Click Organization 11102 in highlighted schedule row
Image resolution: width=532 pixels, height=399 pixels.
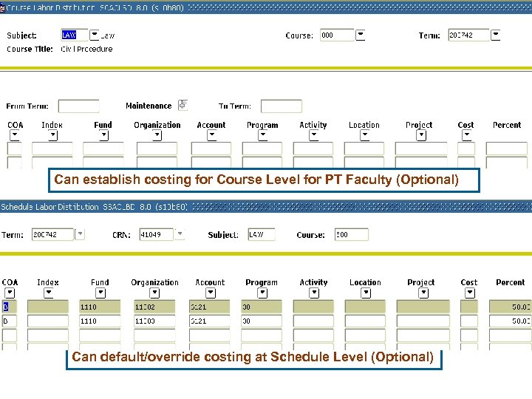click(x=154, y=307)
